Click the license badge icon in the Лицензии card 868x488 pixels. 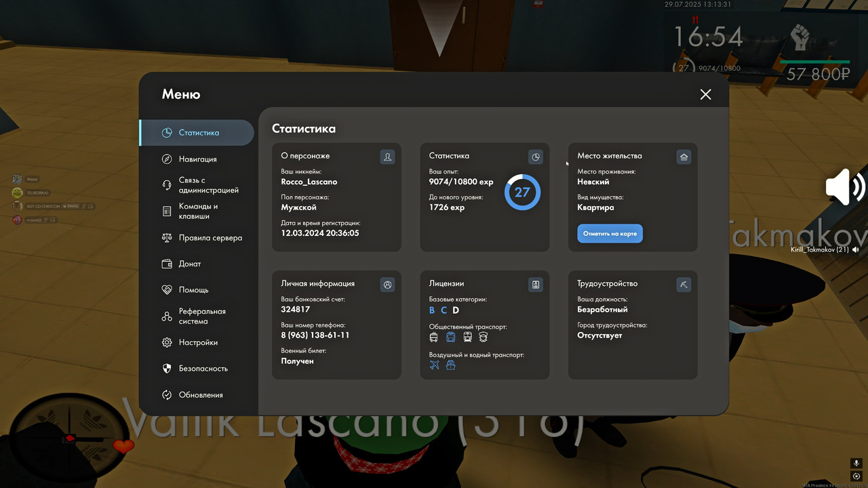click(x=536, y=285)
